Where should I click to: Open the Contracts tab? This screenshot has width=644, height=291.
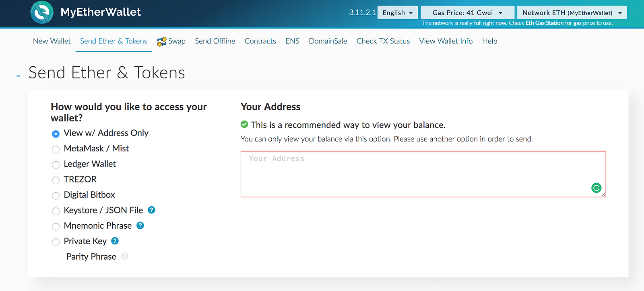[x=260, y=41]
